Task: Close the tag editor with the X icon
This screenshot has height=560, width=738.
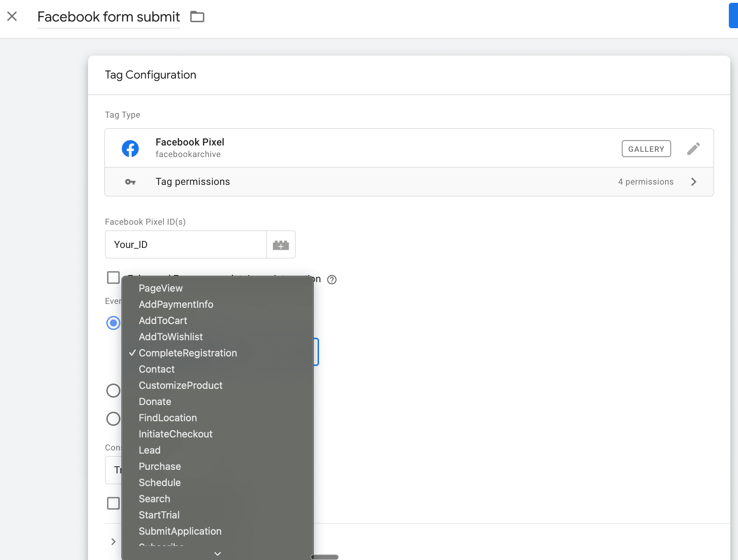Action: tap(12, 16)
